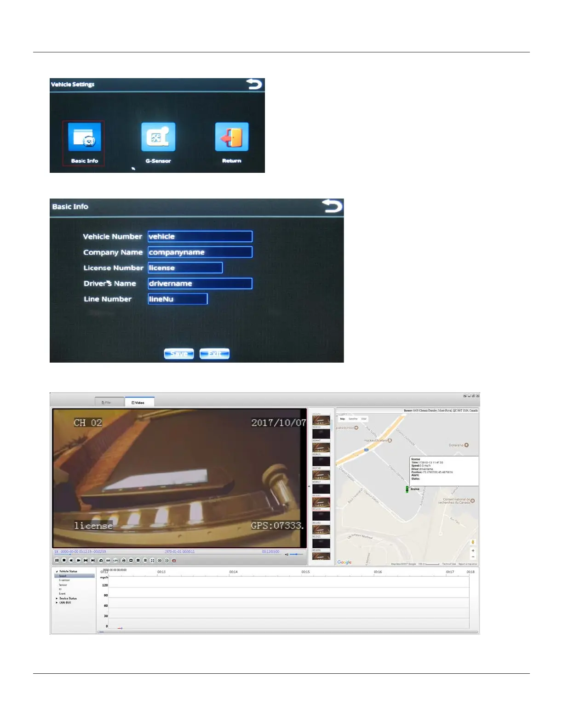
Task: Take a snapshot with camera icon
Action: point(101,560)
